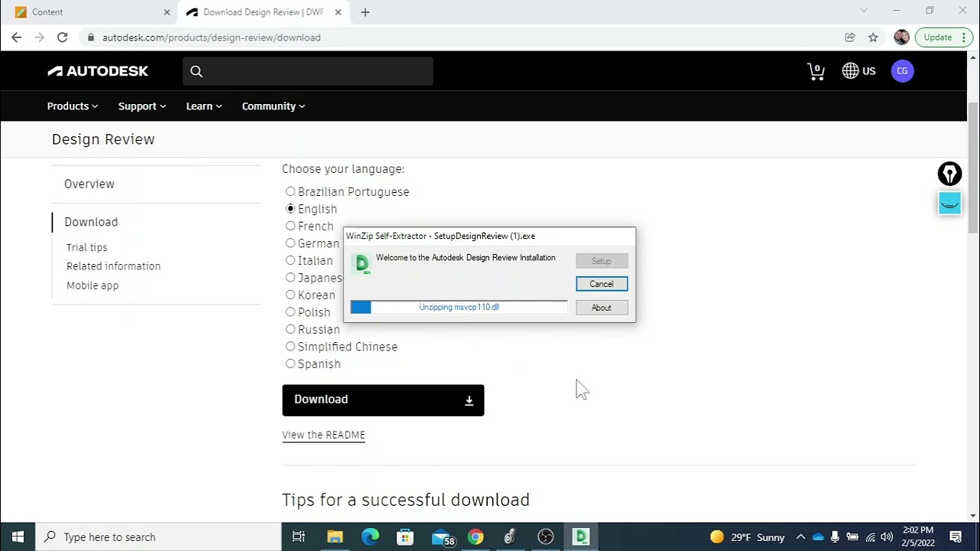Image resolution: width=980 pixels, height=551 pixels.
Task: Click the OneDrive cloud tray icon
Action: 818,537
